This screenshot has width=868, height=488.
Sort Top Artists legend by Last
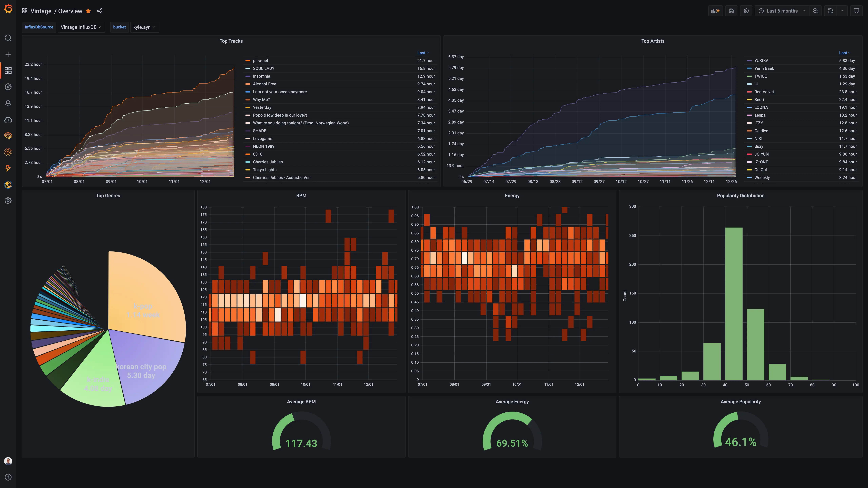coord(844,53)
